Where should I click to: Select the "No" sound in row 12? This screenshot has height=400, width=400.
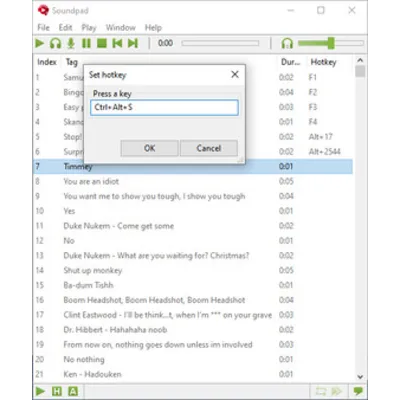click(x=193, y=241)
